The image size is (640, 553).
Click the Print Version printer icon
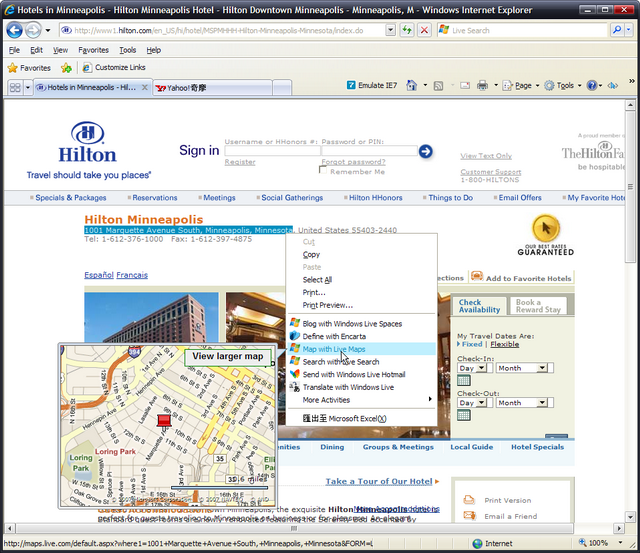[469, 500]
